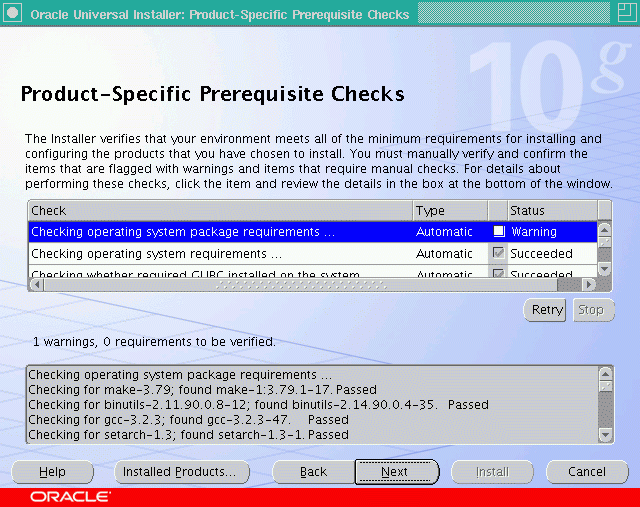Select the partially visible GLIBC check row
The image size is (640, 507).
[313, 272]
